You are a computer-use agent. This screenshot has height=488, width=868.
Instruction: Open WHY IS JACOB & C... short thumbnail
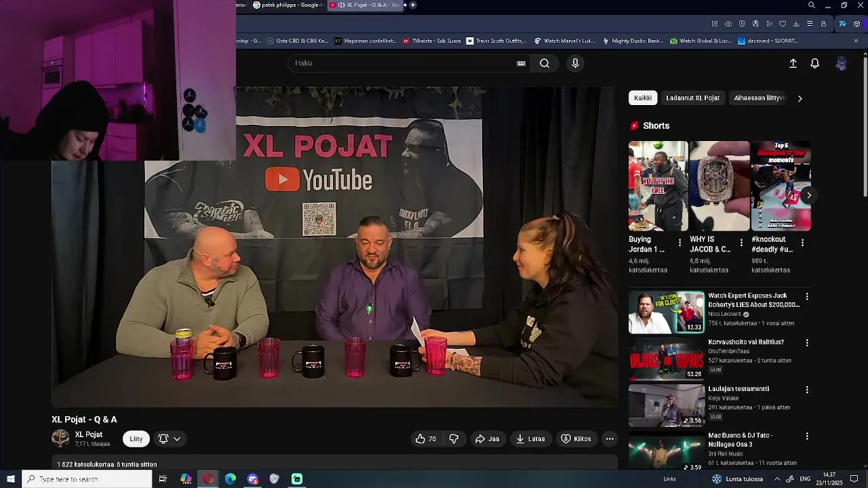pyautogui.click(x=719, y=186)
